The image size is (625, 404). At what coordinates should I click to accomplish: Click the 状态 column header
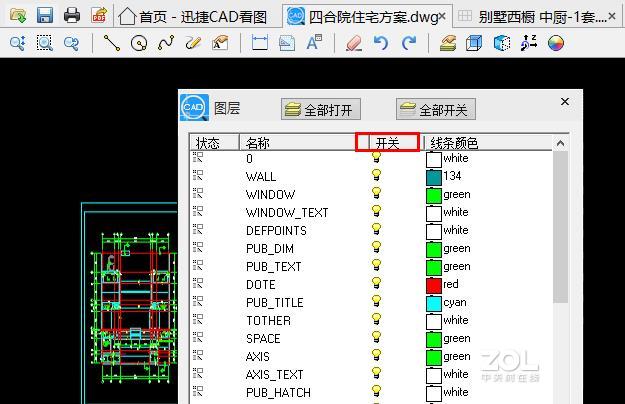coord(214,143)
